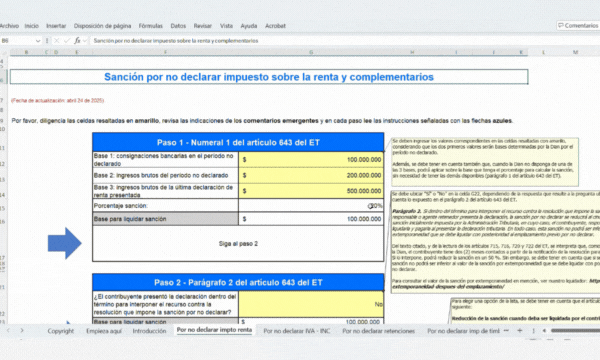Click the Por favor, diligencia las celdas instruction text
This screenshot has width=600, height=360.
click(262, 121)
